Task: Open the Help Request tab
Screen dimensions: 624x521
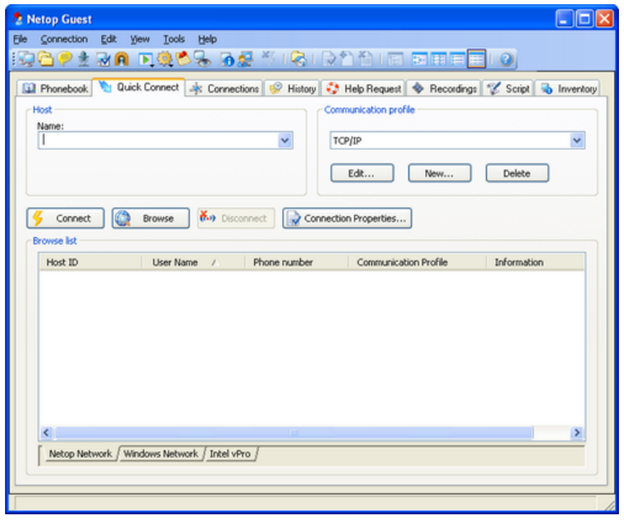Action: pyautogui.click(x=363, y=88)
